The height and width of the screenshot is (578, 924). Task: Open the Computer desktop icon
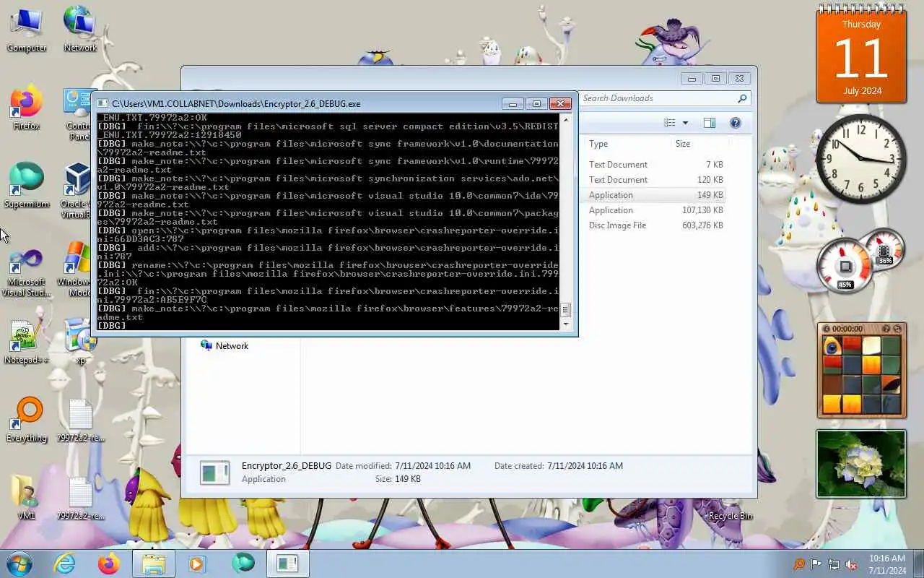pyautogui.click(x=27, y=29)
